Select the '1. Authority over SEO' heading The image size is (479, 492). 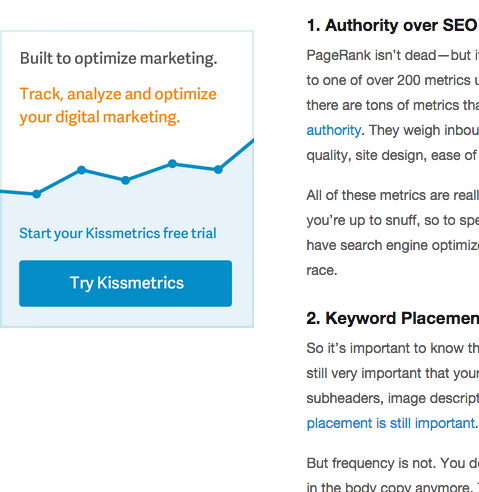pyautogui.click(x=392, y=25)
